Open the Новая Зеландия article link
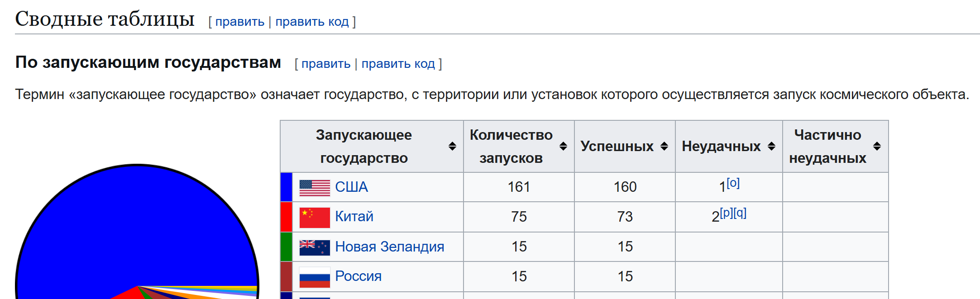980x299 pixels. pyautogui.click(x=389, y=247)
